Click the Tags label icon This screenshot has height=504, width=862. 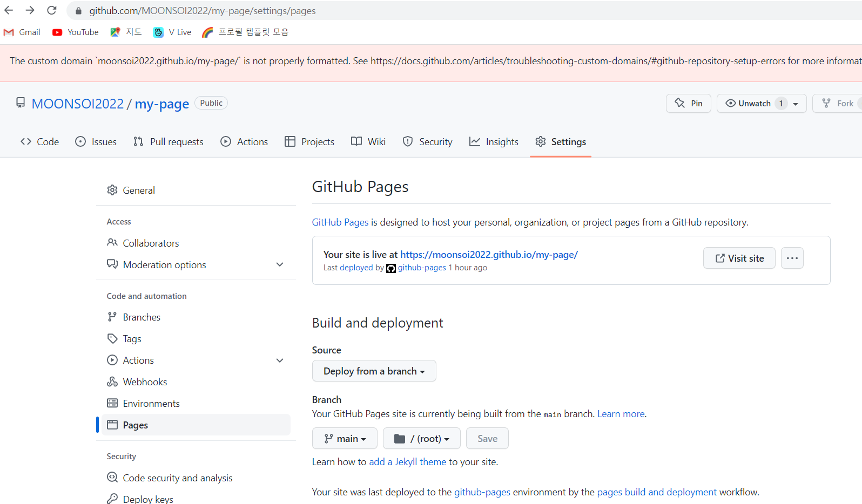112,338
